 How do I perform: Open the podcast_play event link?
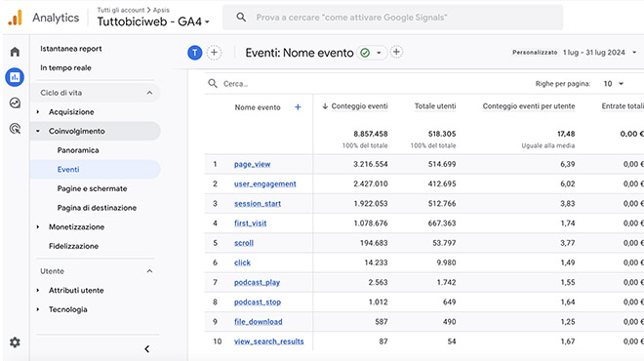pos(257,283)
